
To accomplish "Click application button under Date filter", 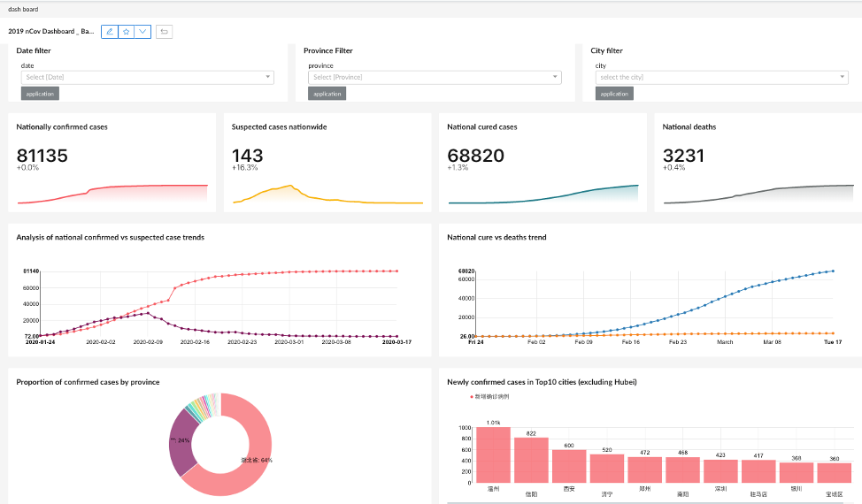I will click(x=40, y=94).
